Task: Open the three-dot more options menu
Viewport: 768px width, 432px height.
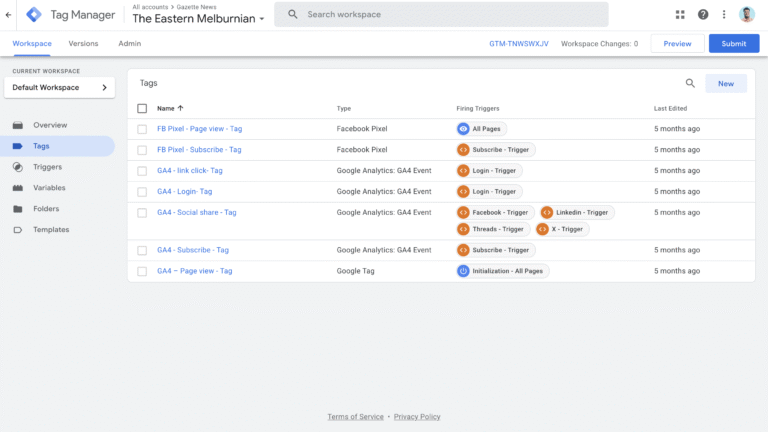Action: tap(724, 14)
